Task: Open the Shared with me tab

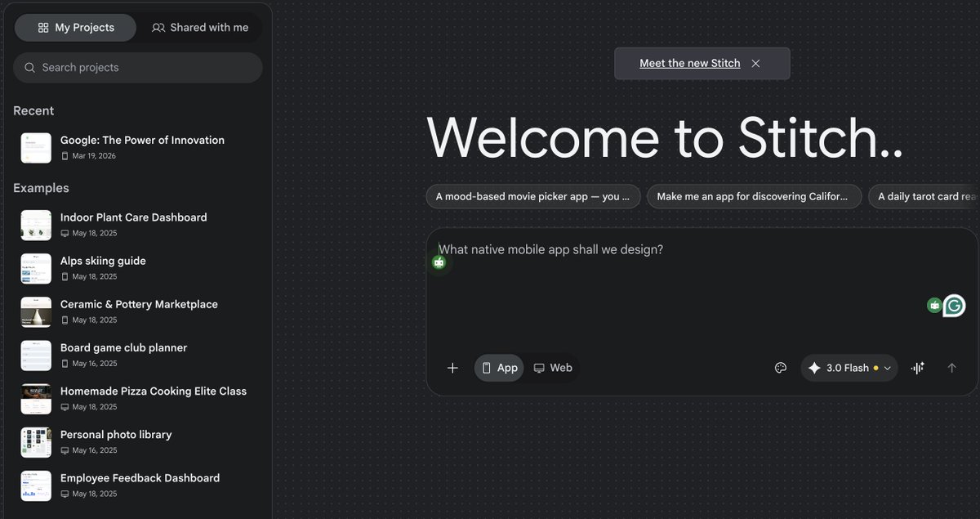Action: tap(200, 28)
